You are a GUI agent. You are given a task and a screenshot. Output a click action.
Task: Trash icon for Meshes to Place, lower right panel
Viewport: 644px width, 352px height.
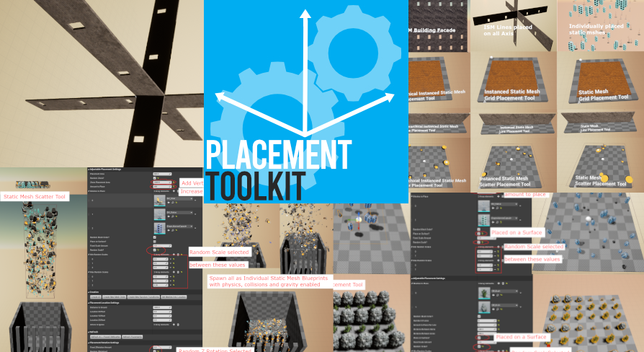(x=503, y=283)
